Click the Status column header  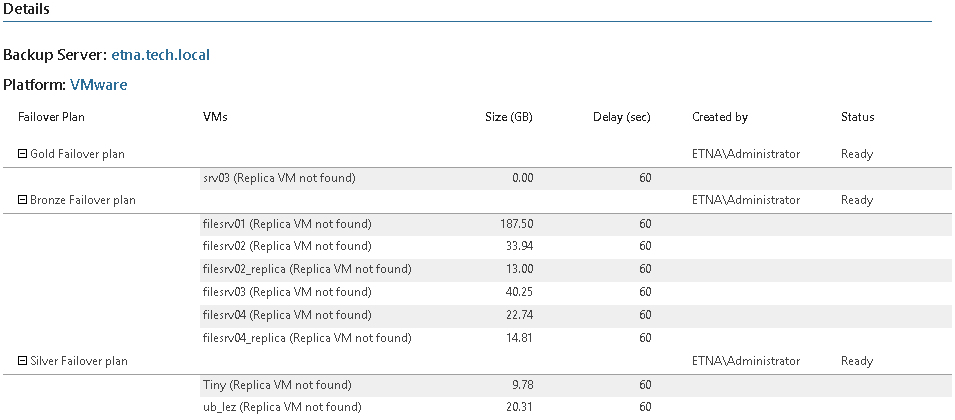tap(858, 117)
